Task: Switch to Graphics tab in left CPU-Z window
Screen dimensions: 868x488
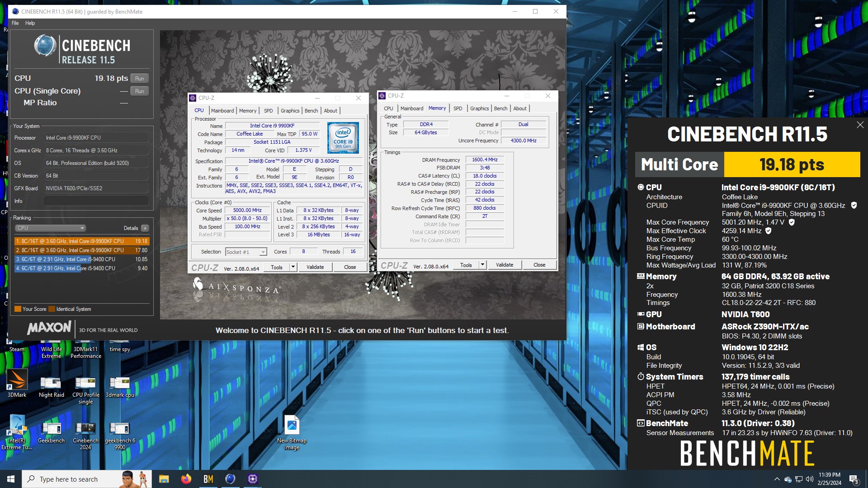Action: (290, 111)
